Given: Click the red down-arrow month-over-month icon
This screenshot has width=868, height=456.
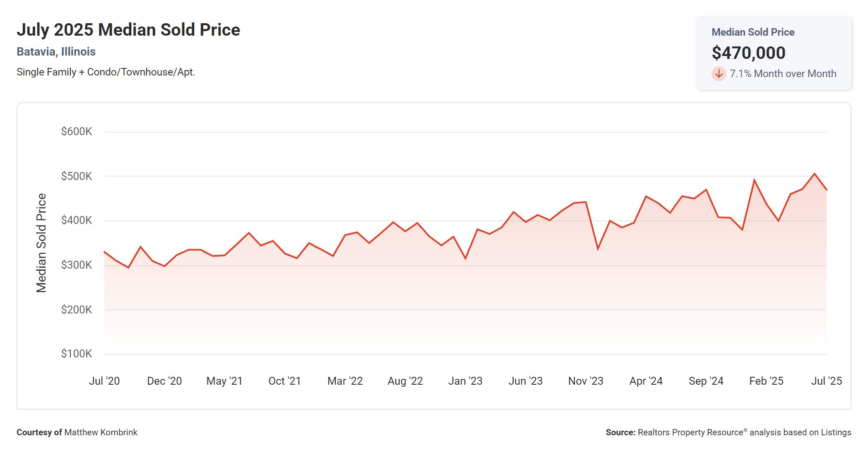Looking at the screenshot, I should click(719, 74).
